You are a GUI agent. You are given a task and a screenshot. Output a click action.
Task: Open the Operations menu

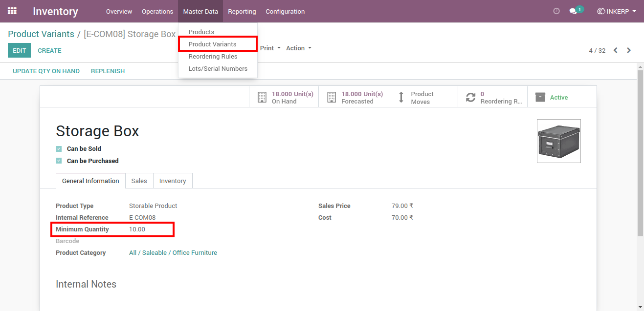157,11
